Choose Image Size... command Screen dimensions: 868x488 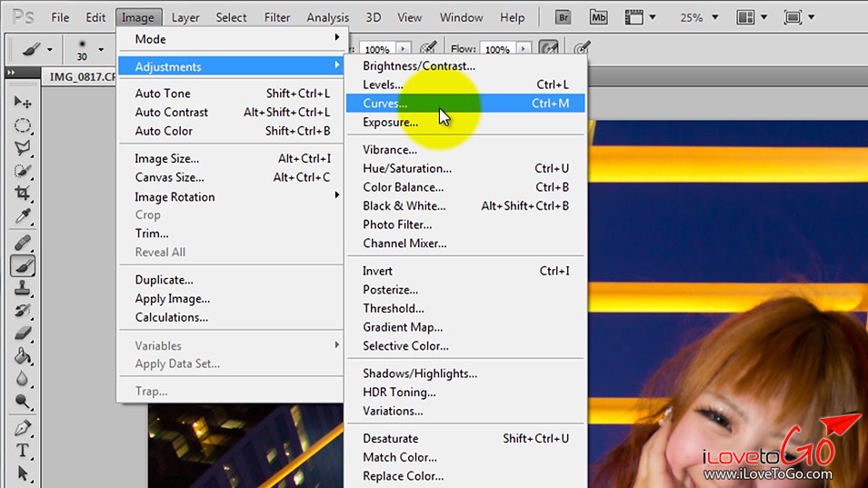click(231, 159)
